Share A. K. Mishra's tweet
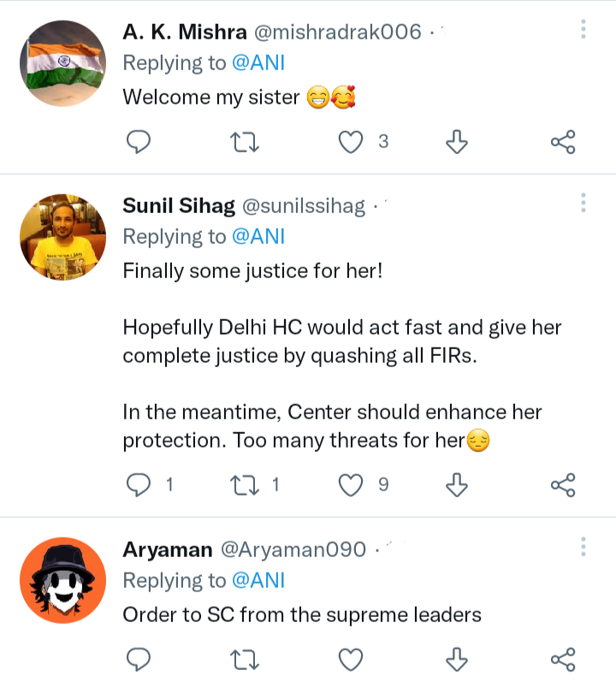 (x=563, y=142)
